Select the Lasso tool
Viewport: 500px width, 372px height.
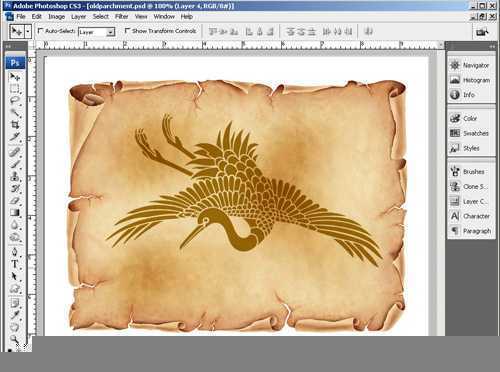[15, 100]
